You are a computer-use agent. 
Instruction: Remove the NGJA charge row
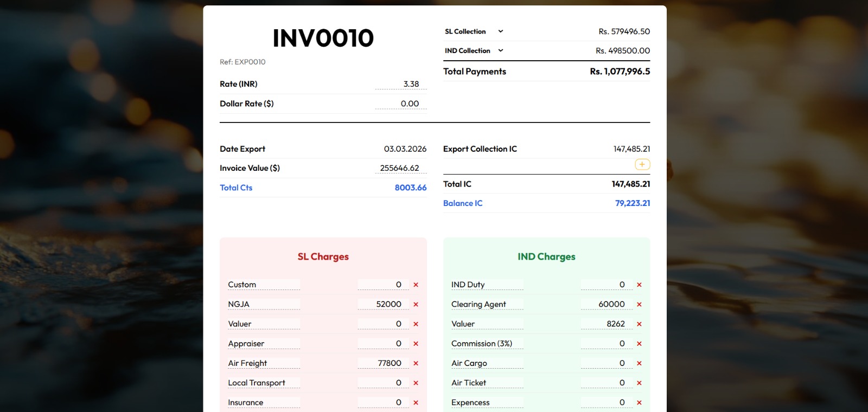(x=416, y=304)
